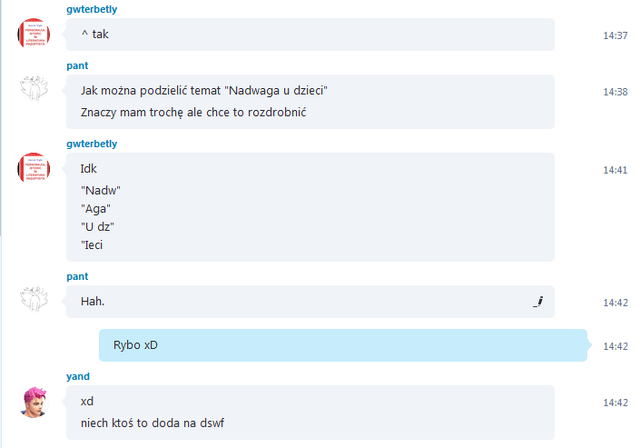Image resolution: width=640 pixels, height=448 pixels.
Task: Click sender name gwterbetly above '^ tak'
Action: click(92, 9)
